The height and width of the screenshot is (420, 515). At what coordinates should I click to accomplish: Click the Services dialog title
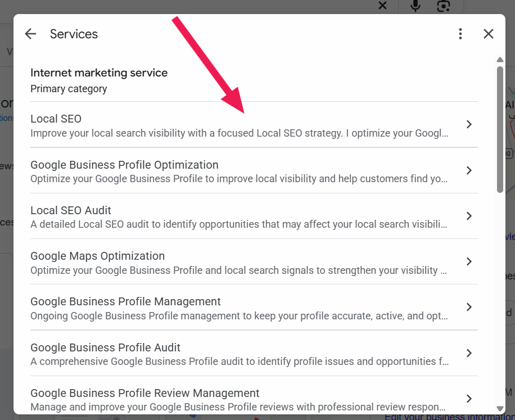pyautogui.click(x=74, y=34)
